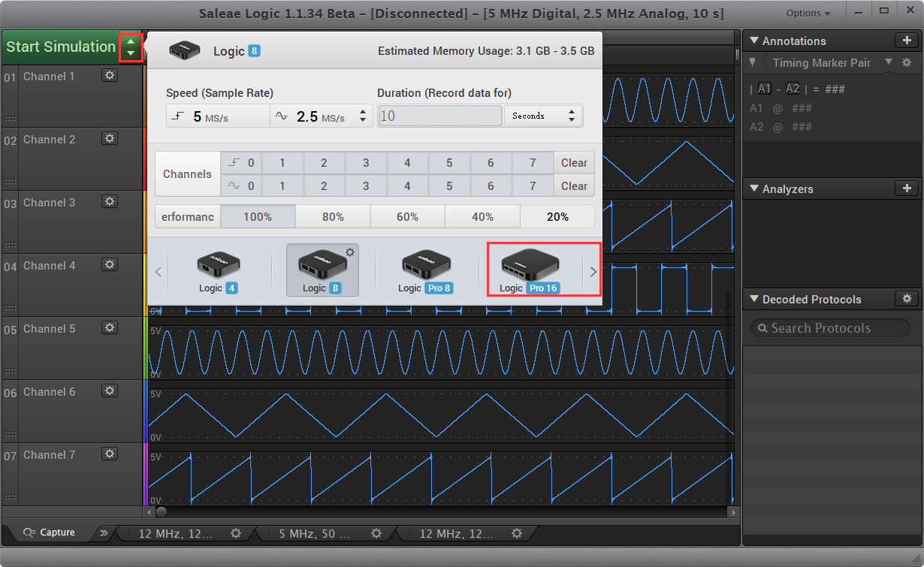Click gear on 5 MHz, 50 tab
This screenshot has width=924, height=567.
(x=376, y=533)
